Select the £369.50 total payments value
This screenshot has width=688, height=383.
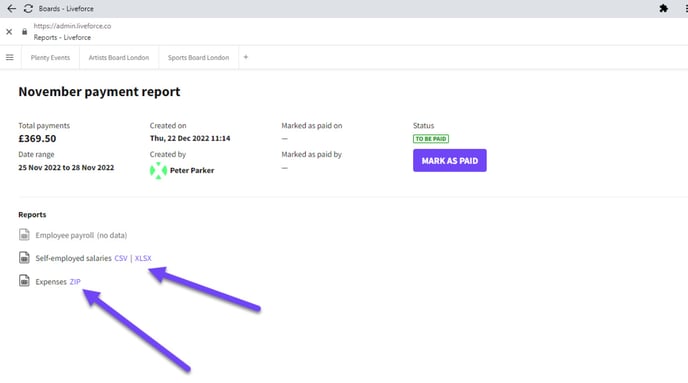[x=37, y=139]
